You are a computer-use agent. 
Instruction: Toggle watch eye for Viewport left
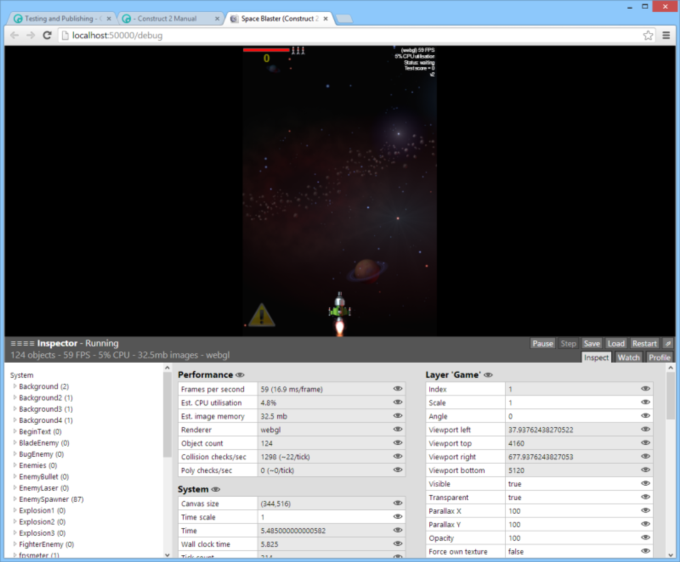point(645,429)
